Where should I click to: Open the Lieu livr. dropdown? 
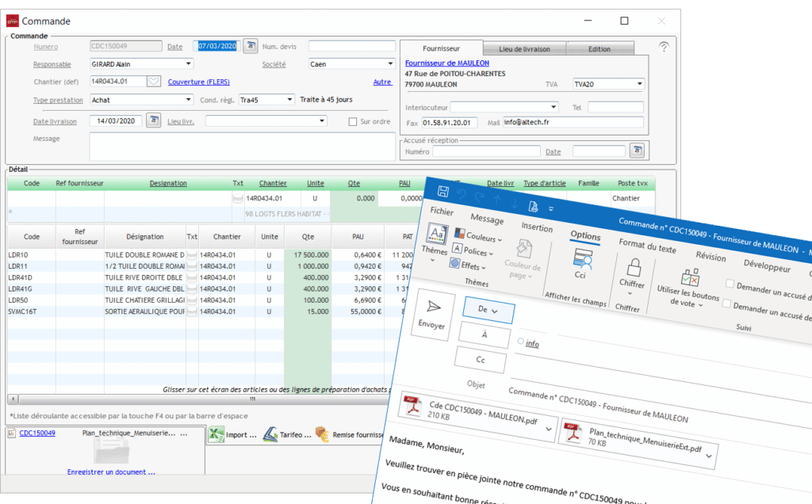(x=322, y=121)
